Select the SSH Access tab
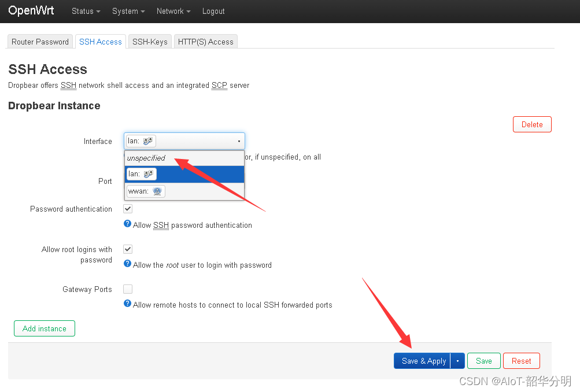The image size is (580, 392). click(x=101, y=42)
